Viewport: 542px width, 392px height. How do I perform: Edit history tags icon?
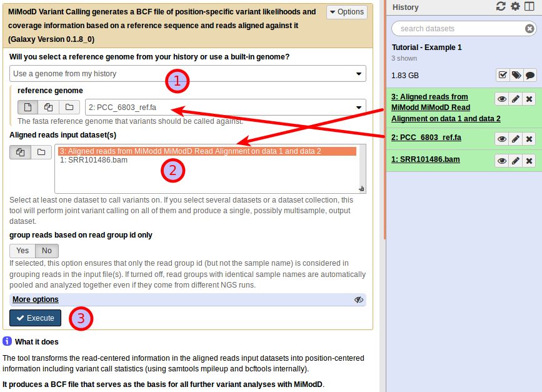[x=516, y=75]
